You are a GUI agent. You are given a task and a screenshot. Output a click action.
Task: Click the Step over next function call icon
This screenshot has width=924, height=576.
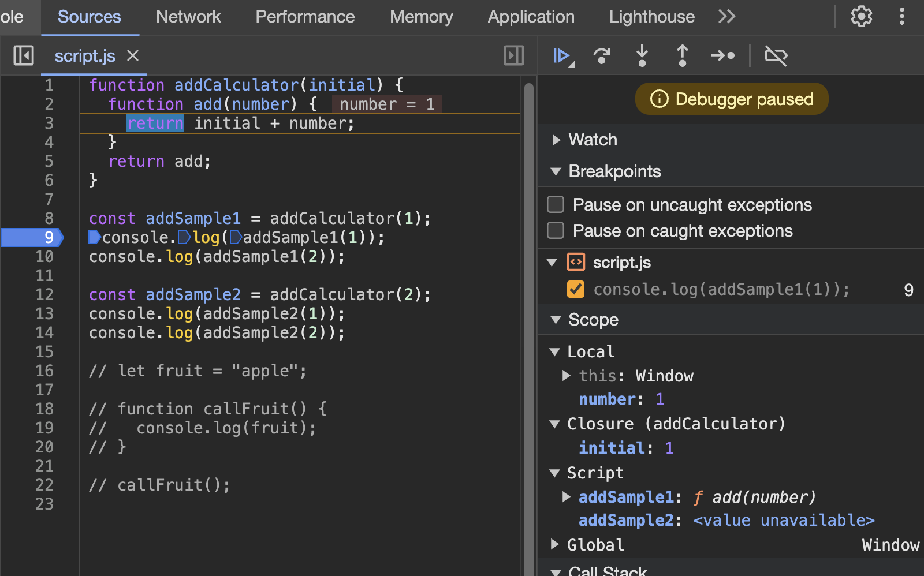[602, 56]
